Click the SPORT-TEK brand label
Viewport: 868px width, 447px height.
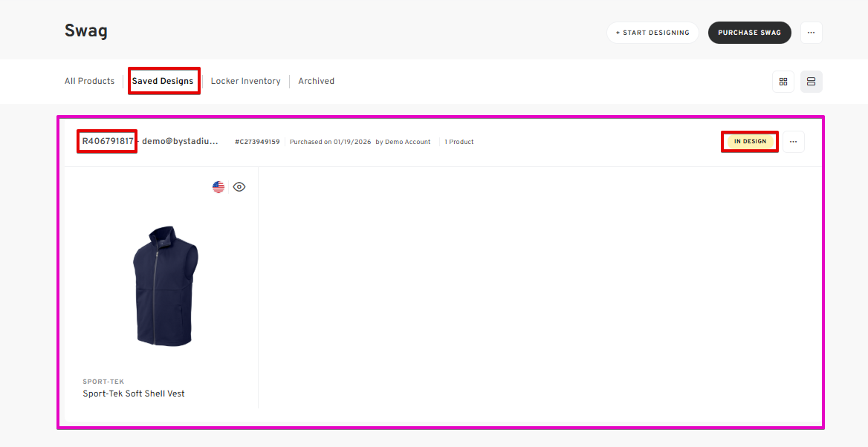point(103,382)
